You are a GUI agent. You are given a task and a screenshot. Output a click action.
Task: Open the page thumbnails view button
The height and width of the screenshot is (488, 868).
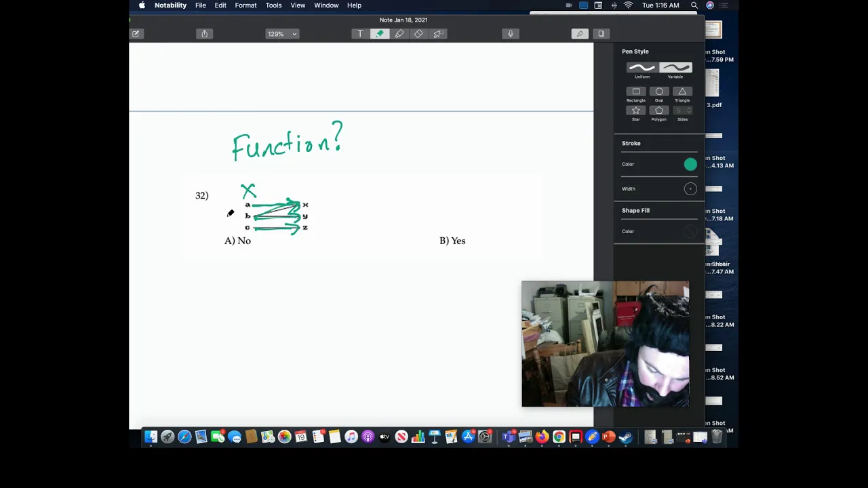pos(601,34)
